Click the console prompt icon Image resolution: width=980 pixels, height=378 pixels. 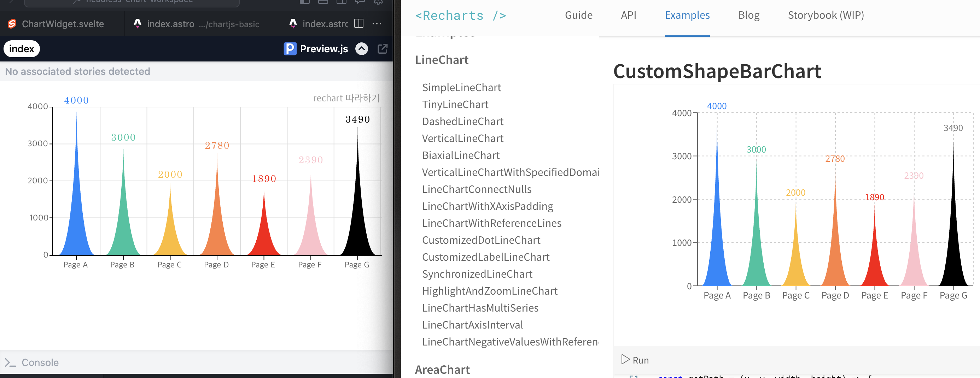coord(10,362)
